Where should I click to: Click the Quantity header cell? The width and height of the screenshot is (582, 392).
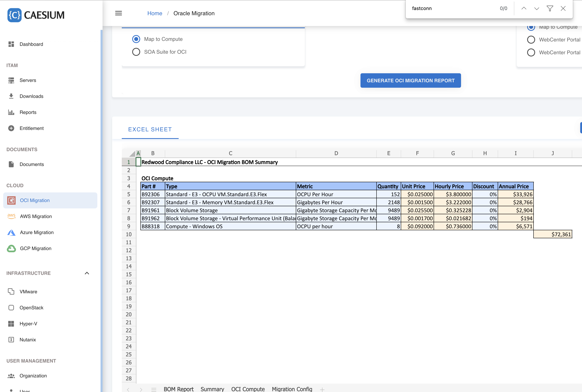pos(388,186)
